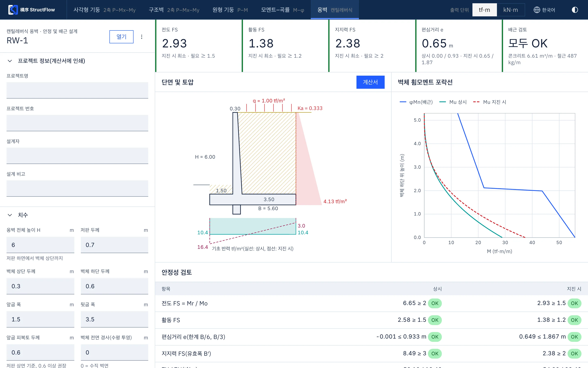Image resolution: width=588 pixels, height=368 pixels.
Task: Click the 지지력 FS(유효폭 B′) row label
Action: pyautogui.click(x=186, y=353)
